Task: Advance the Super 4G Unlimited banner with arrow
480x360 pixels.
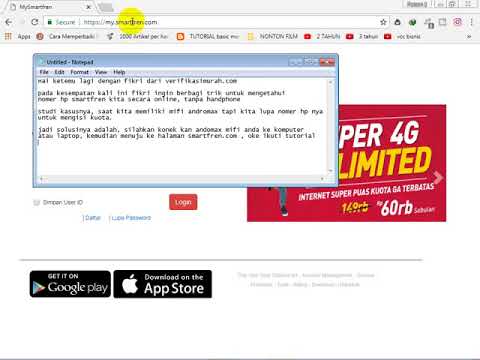Action: [438, 178]
